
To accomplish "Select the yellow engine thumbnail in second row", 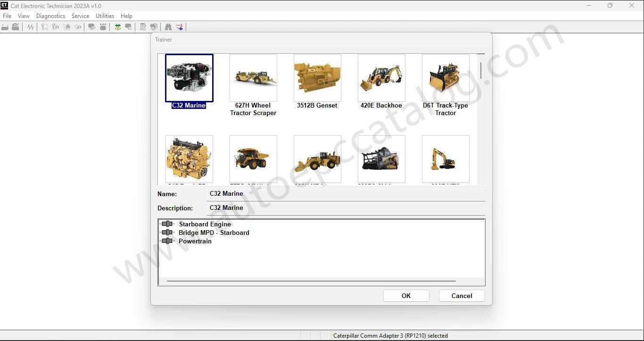I will (x=189, y=159).
